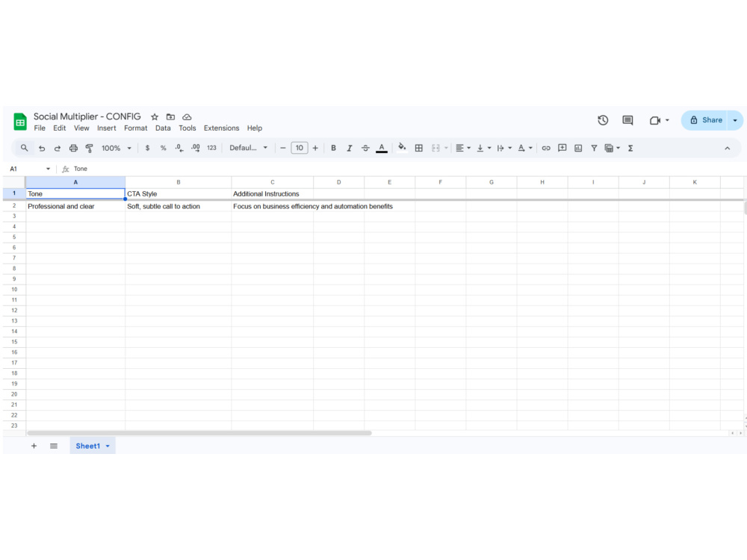Image resolution: width=747 pixels, height=560 pixels.
Task: Open the borders menu
Action: pos(419,148)
